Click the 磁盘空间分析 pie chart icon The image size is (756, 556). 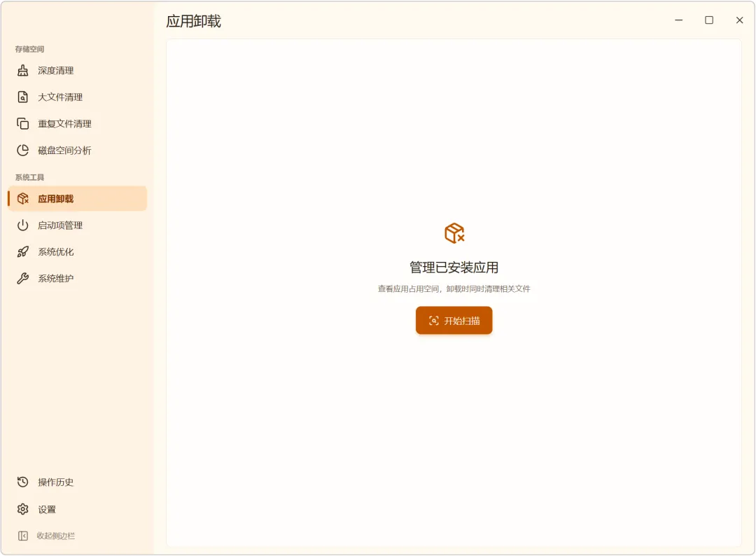pyautogui.click(x=22, y=151)
